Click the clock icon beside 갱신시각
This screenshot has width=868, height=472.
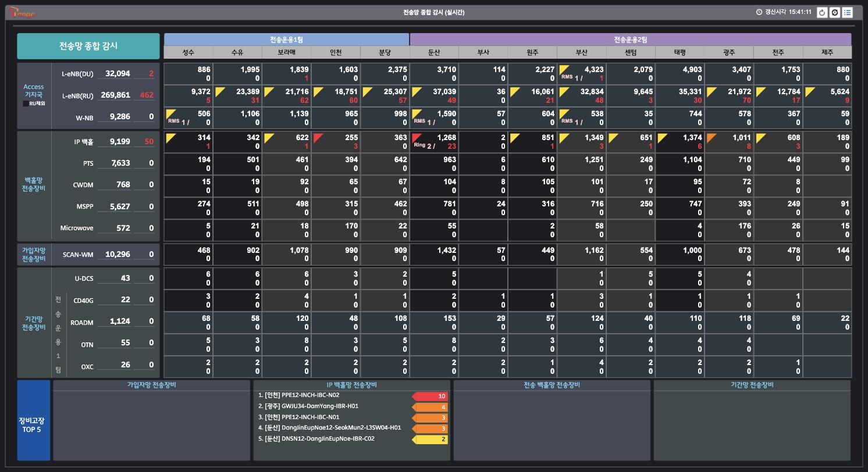(x=759, y=12)
